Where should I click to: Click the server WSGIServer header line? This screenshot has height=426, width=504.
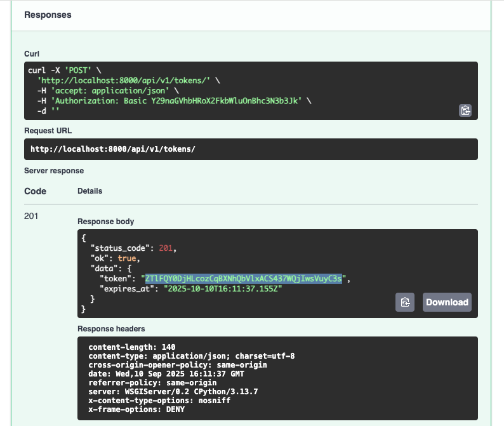(173, 392)
